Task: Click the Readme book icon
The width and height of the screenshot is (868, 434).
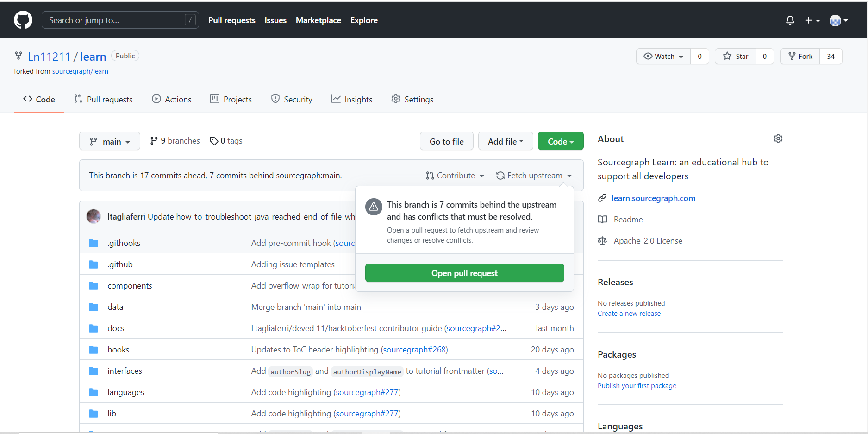Action: pos(602,219)
